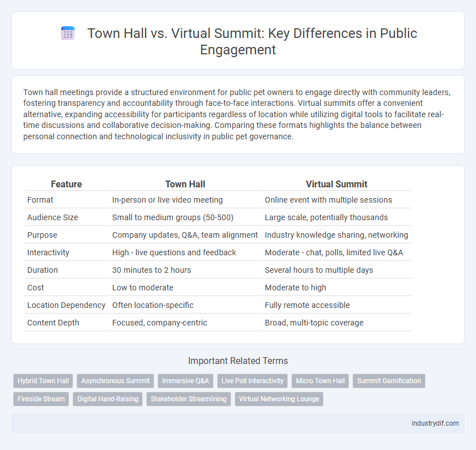Open the Virtual Networking Lounge tag
The width and height of the screenshot is (476, 450).
tap(279, 399)
